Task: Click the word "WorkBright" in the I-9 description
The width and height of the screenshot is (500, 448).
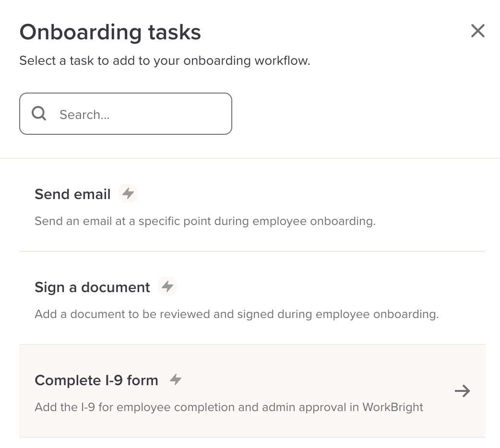Action: [393, 408]
